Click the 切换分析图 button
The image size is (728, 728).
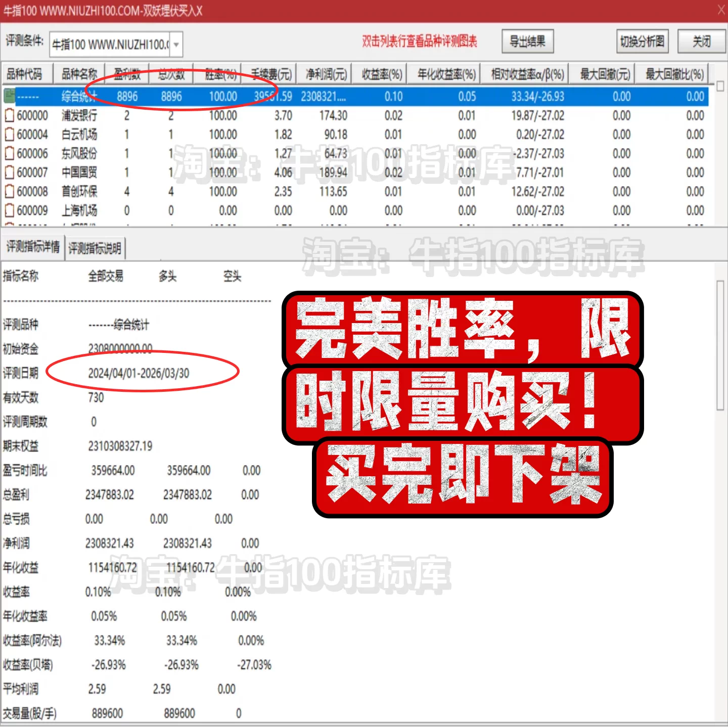coord(642,41)
